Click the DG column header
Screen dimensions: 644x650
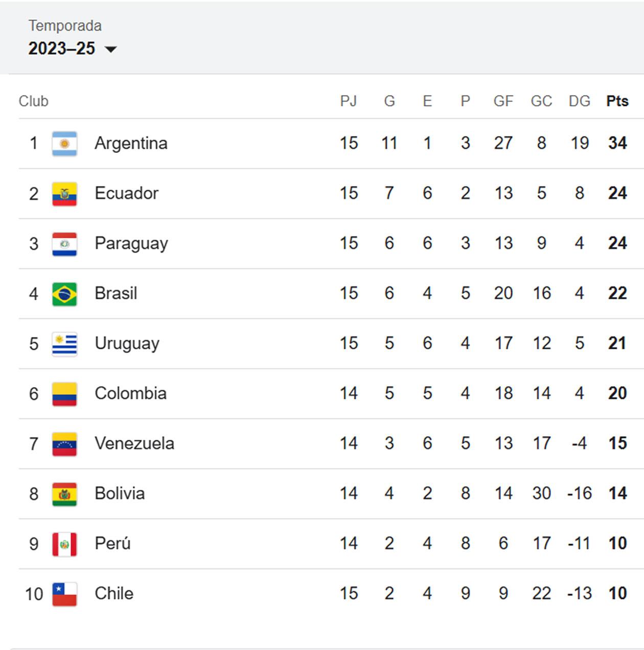578,101
